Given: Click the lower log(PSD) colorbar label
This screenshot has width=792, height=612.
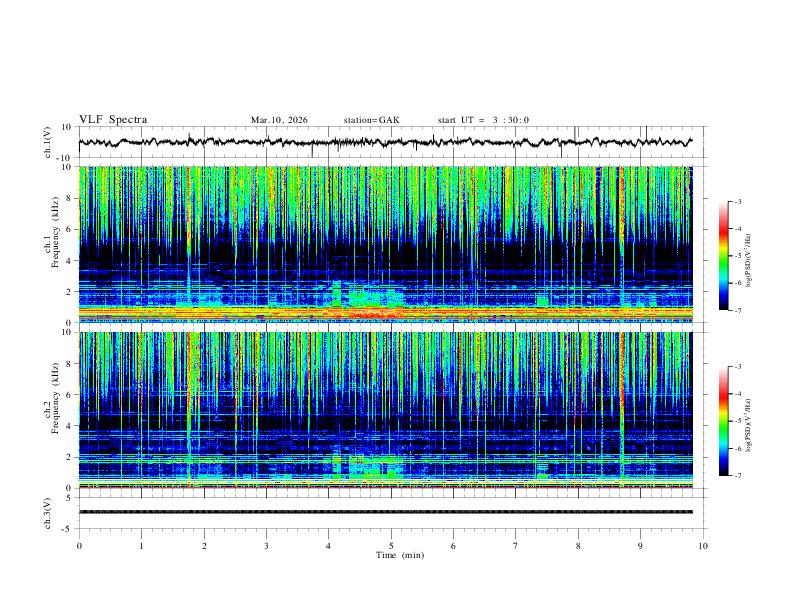Looking at the screenshot, I should (748, 425).
